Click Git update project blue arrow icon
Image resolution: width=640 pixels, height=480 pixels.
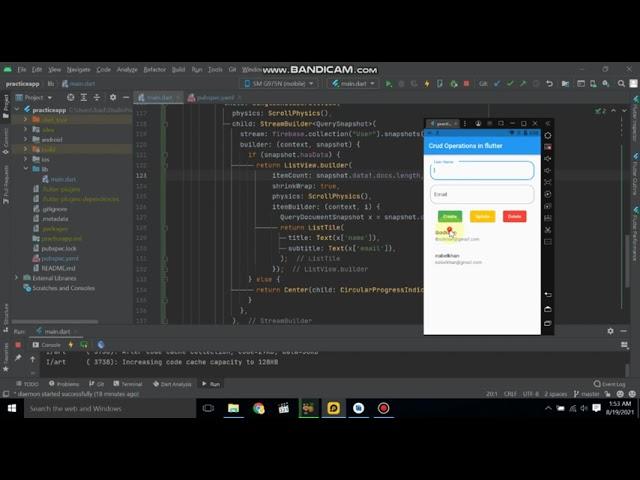tap(497, 84)
